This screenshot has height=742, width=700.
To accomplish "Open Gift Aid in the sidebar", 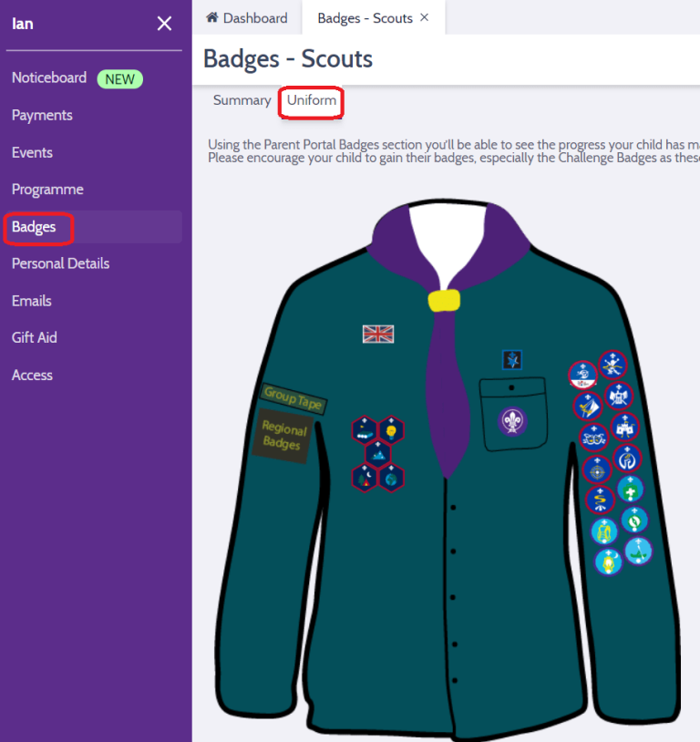I will coord(35,338).
